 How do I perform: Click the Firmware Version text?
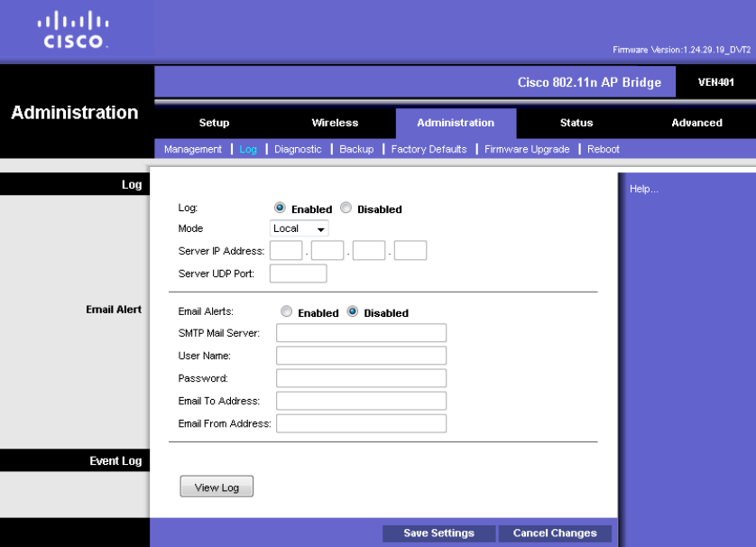click(681, 50)
